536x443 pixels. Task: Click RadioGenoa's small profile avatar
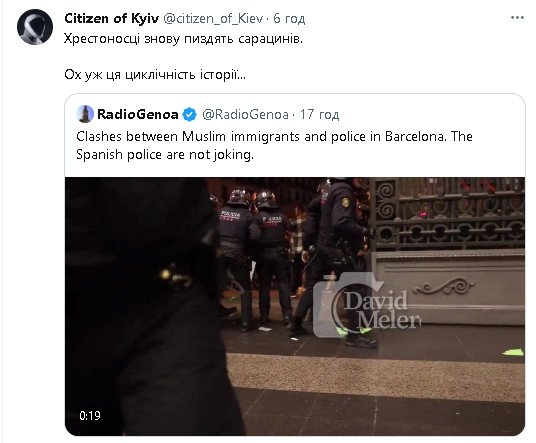coord(85,114)
